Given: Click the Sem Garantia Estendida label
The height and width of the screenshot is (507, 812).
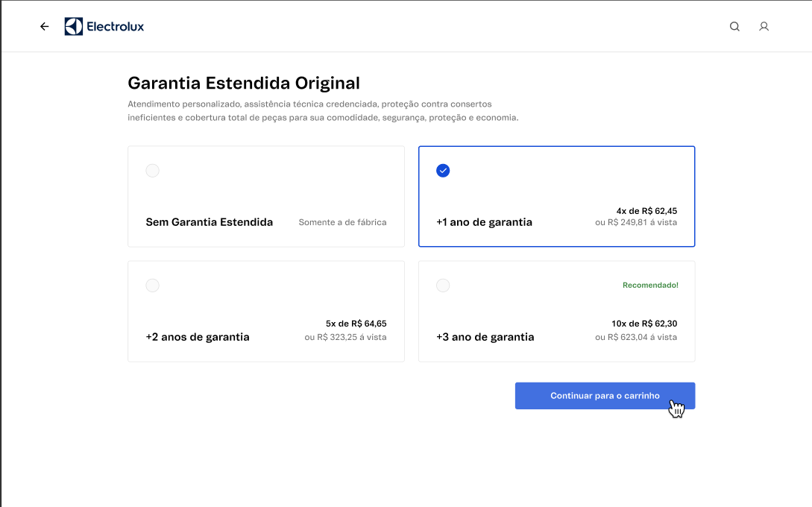Looking at the screenshot, I should click(x=210, y=222).
